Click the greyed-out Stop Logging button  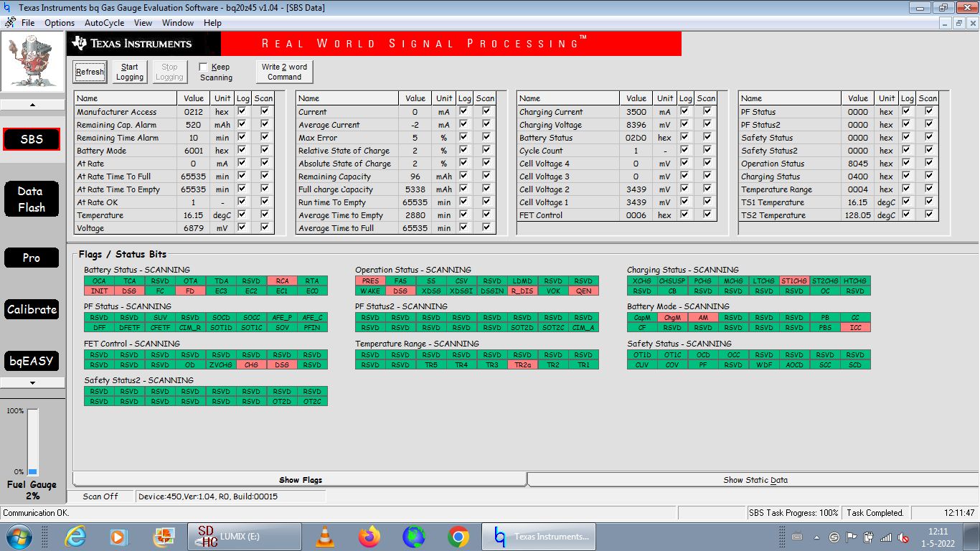tap(169, 72)
